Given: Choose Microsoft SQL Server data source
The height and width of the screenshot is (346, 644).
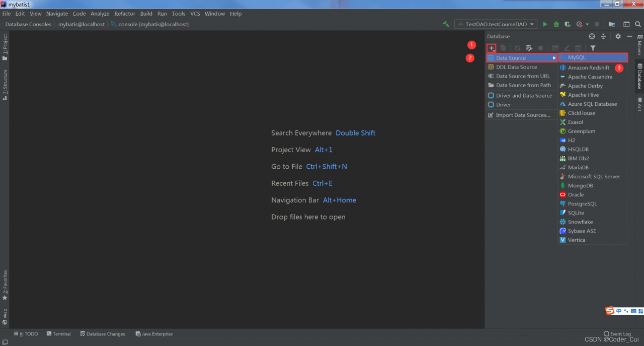Looking at the screenshot, I should coord(593,176).
